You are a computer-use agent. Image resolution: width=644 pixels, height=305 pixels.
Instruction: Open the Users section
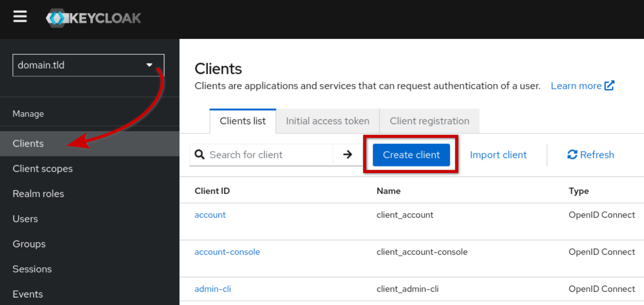[25, 219]
